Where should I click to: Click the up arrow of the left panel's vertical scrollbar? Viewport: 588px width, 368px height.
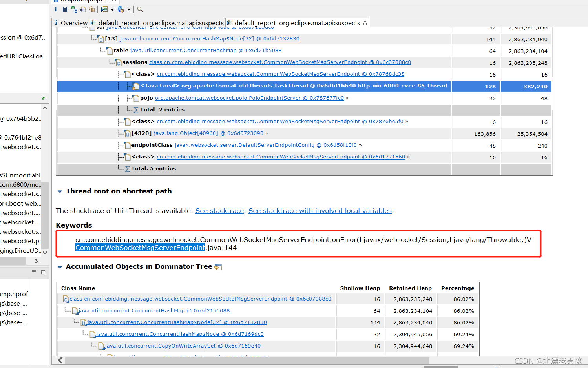coord(45,107)
